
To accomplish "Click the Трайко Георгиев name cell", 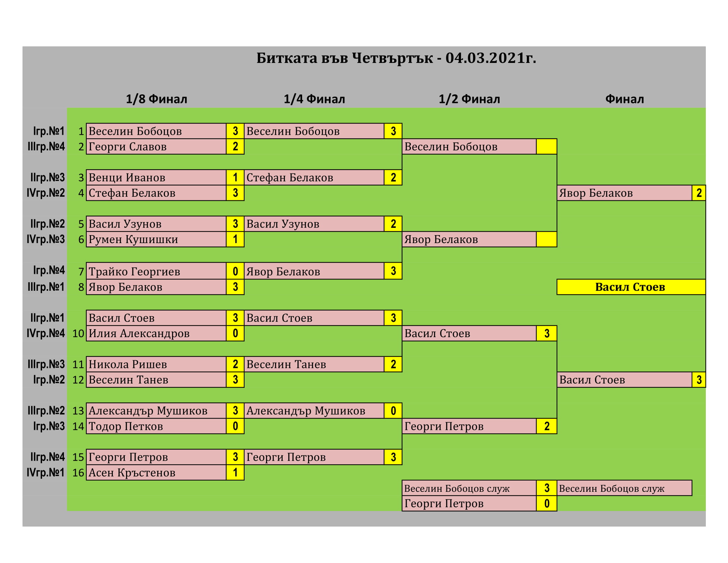I will pos(156,272).
